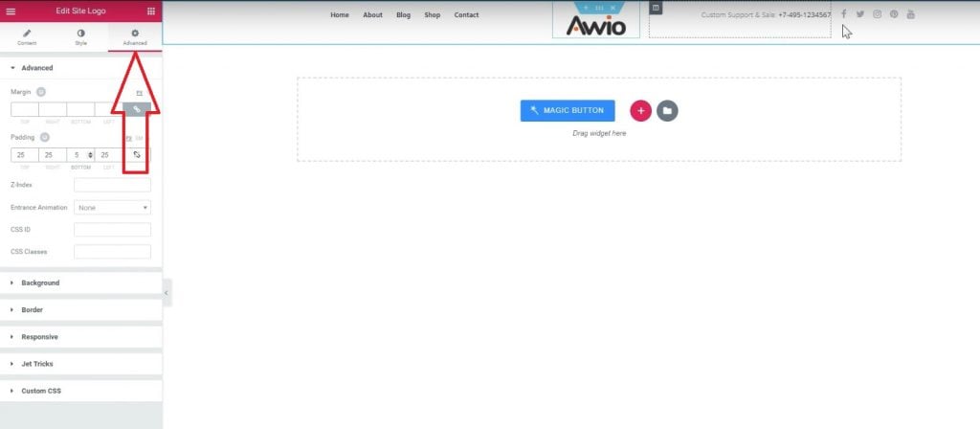Image resolution: width=980 pixels, height=429 pixels.
Task: Open the Instagram social icon
Action: click(877, 14)
